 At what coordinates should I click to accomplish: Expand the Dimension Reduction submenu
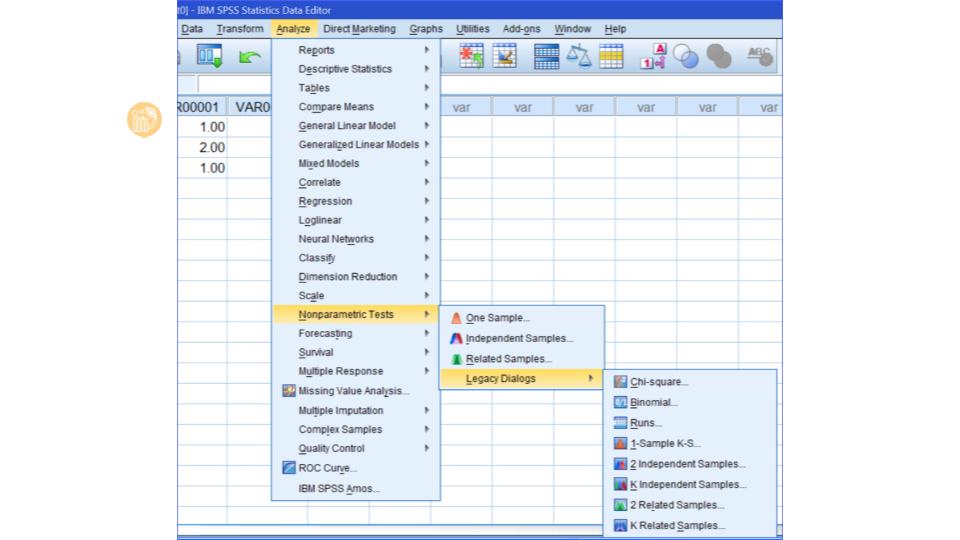[356, 277]
